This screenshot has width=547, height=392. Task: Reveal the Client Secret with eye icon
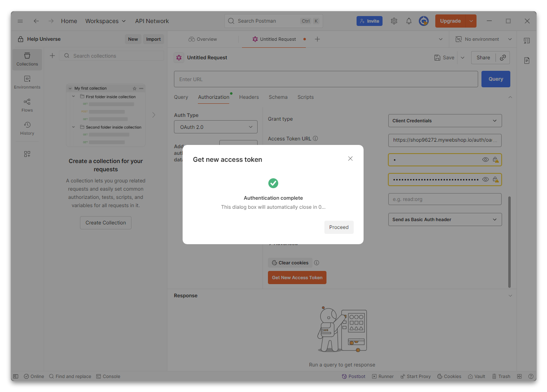[486, 180]
